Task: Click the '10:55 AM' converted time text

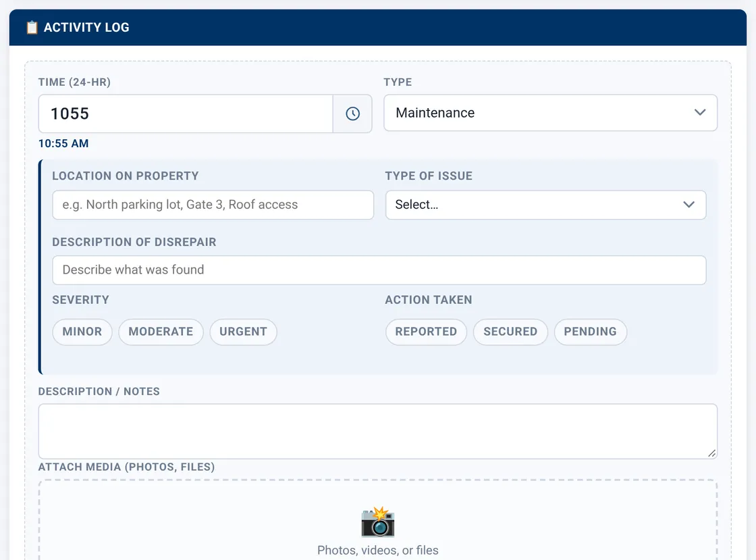Action: [x=63, y=144]
